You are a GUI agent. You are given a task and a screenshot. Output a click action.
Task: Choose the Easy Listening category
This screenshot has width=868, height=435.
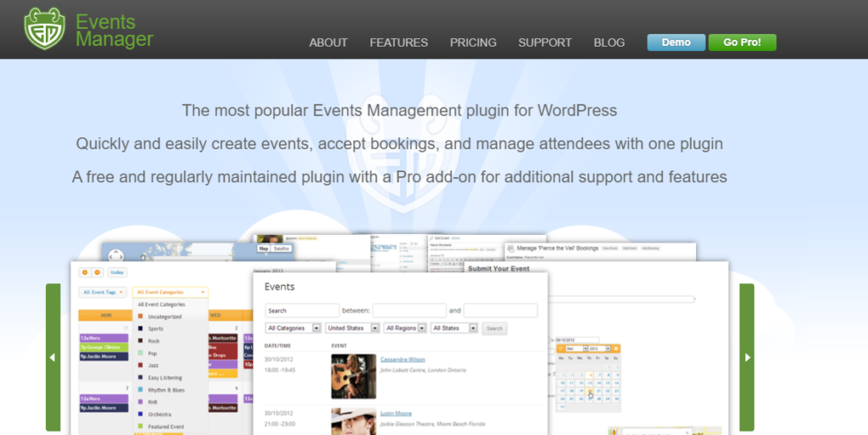[x=165, y=377]
